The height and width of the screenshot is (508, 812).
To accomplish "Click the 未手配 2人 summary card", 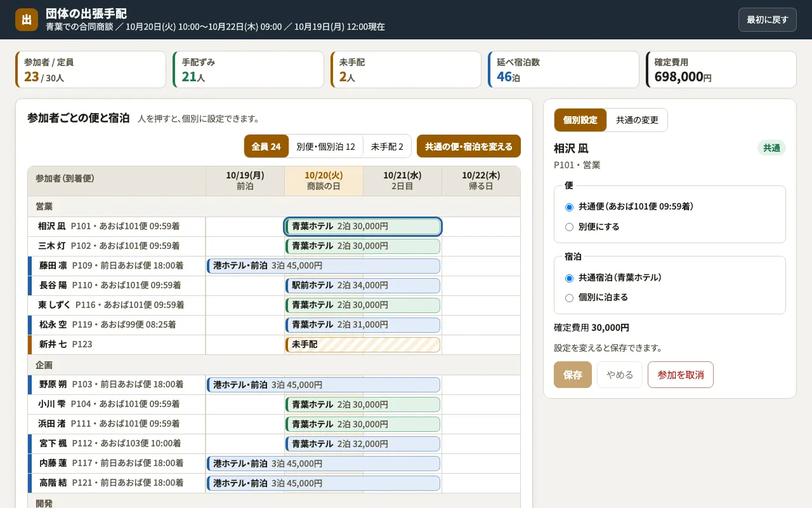I will tap(406, 70).
